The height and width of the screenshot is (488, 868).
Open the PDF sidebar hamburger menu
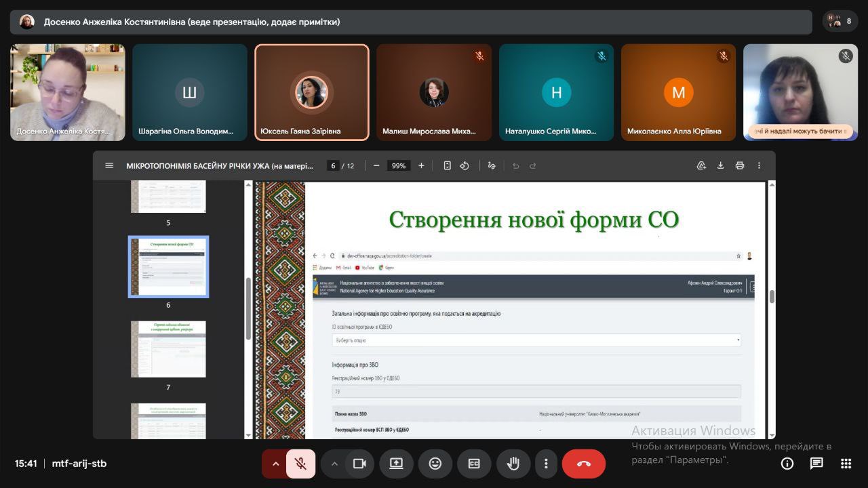tap(109, 165)
